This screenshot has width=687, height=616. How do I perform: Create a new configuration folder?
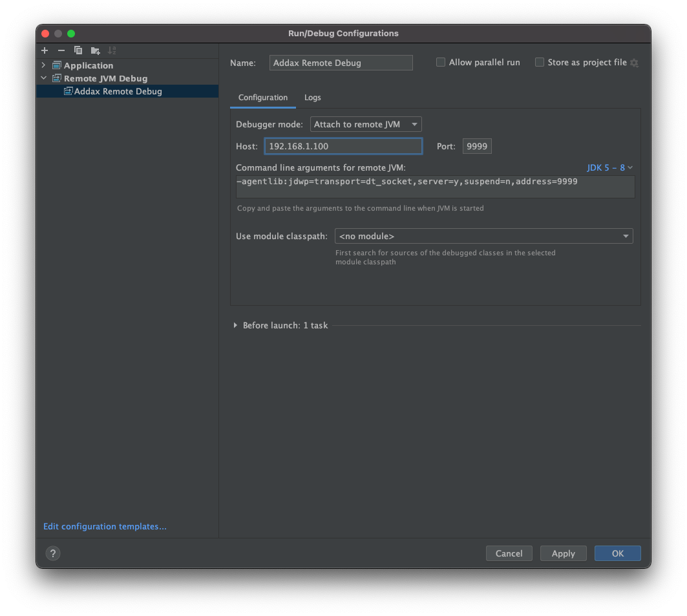pos(94,50)
